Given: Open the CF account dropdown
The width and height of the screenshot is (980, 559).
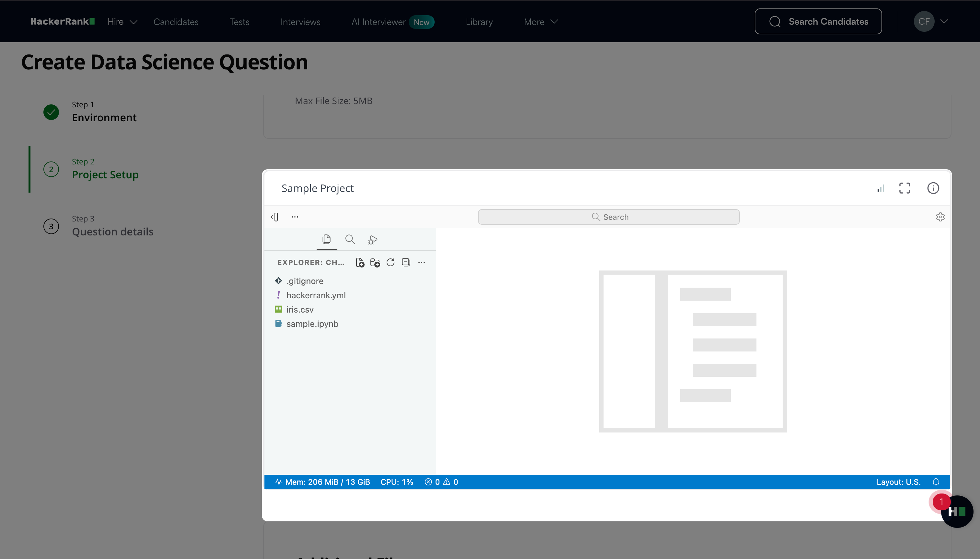Looking at the screenshot, I should coord(931,21).
